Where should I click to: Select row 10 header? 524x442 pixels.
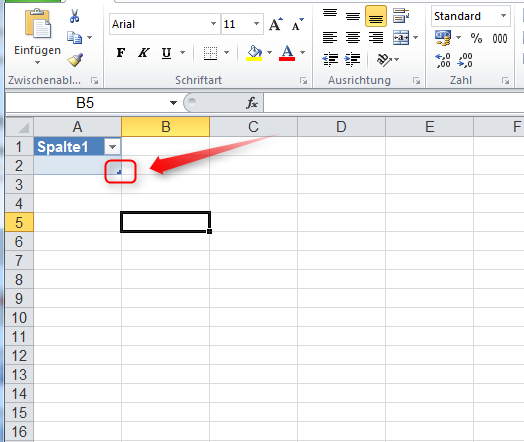pos(19,317)
